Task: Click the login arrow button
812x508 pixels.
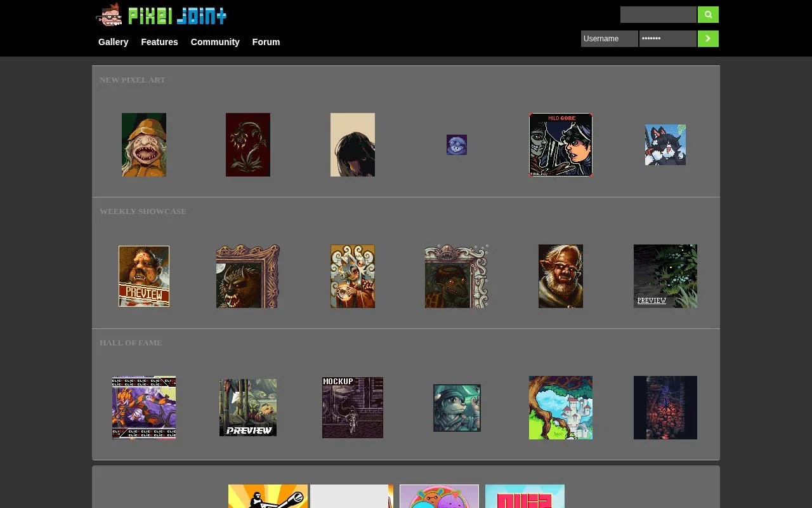Action: pos(708,39)
